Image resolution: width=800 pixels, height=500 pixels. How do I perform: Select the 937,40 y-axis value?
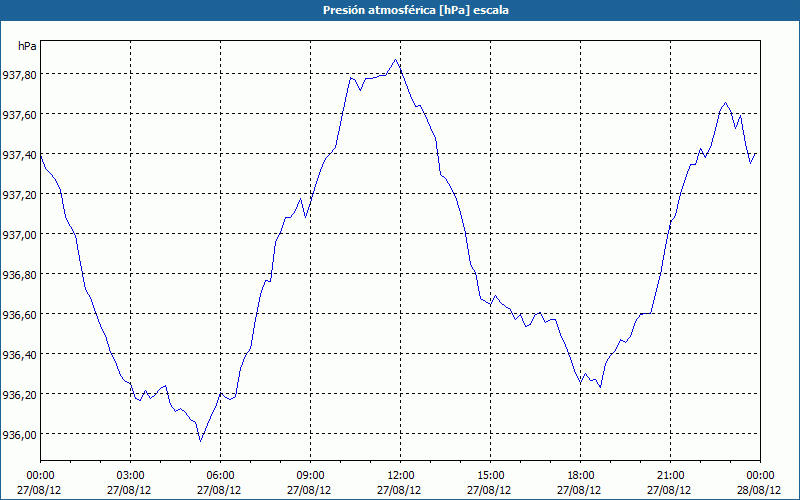pos(19,155)
